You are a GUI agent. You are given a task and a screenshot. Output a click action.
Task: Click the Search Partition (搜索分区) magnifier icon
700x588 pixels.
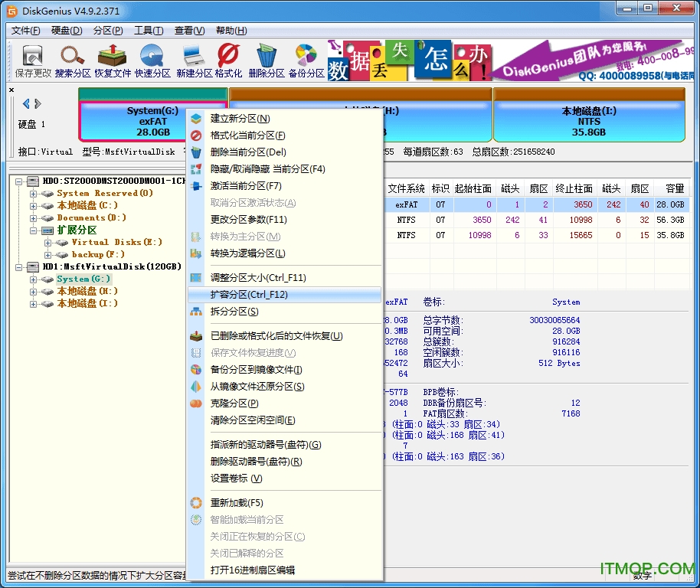coord(72,56)
